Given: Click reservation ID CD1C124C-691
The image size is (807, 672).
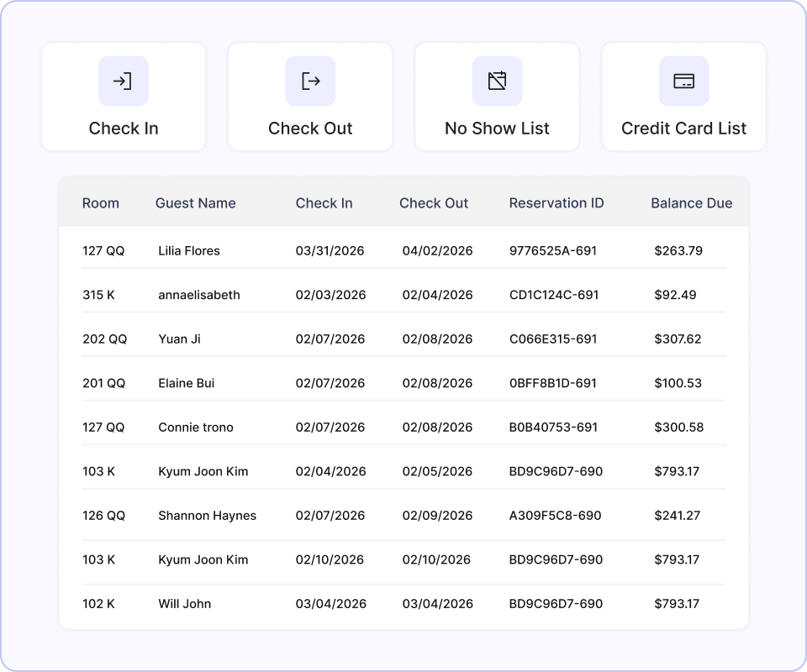Looking at the screenshot, I should pyautogui.click(x=554, y=295).
